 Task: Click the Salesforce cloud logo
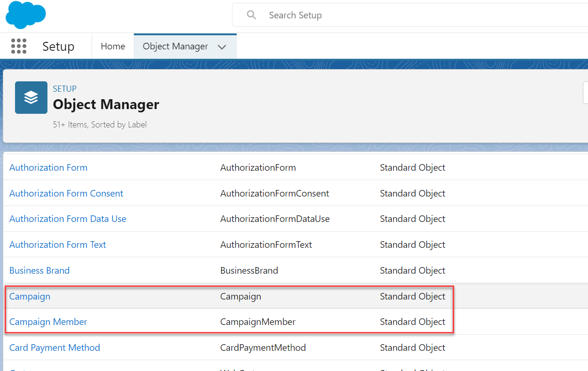tap(25, 15)
